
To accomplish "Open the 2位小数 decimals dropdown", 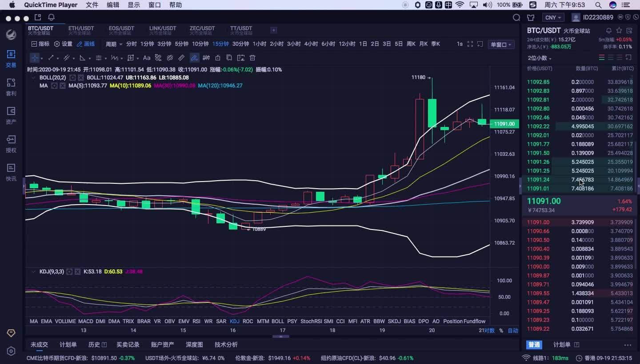I will (x=540, y=58).
